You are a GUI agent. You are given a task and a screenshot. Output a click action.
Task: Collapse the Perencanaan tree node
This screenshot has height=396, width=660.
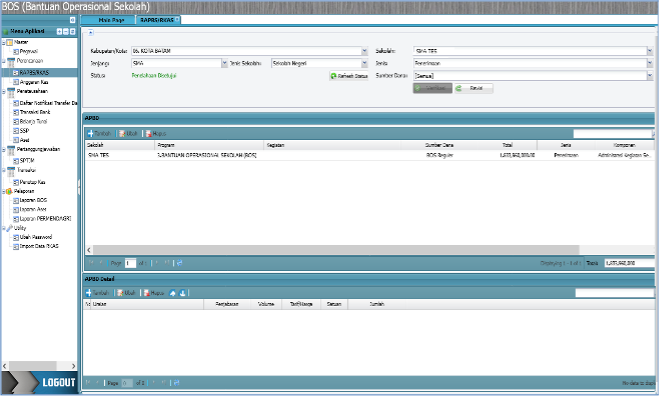3,61
